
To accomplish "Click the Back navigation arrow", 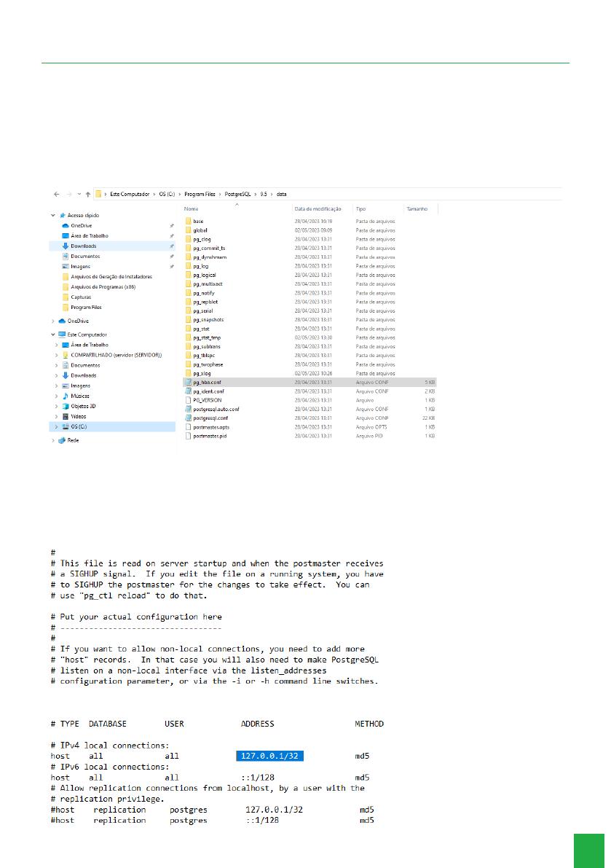I will point(57,194).
